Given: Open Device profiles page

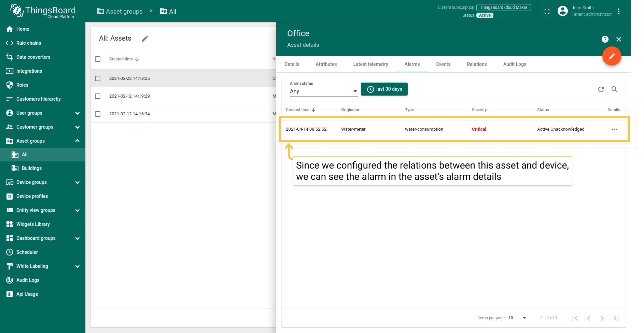Looking at the screenshot, I should tap(43, 196).
